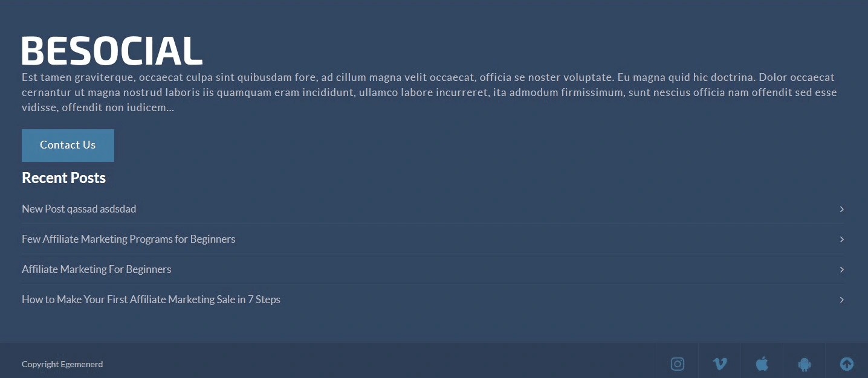Click chevron on First Affiliate Marketing Sale row
868x378 pixels.
pyautogui.click(x=841, y=300)
